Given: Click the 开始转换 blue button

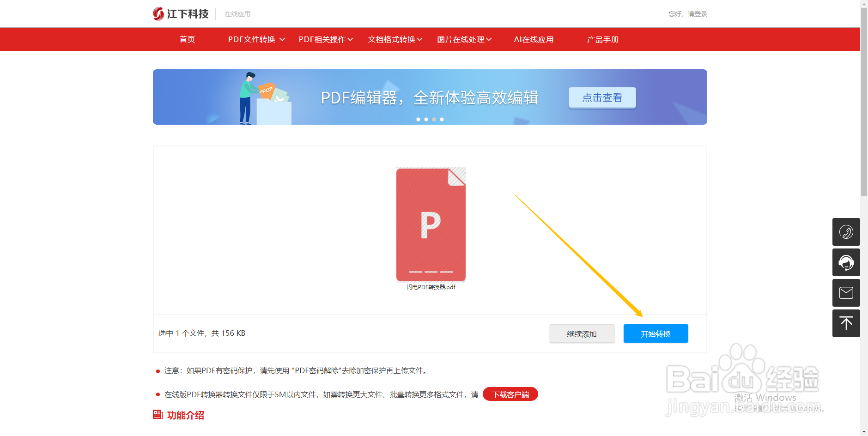Looking at the screenshot, I should 656,333.
